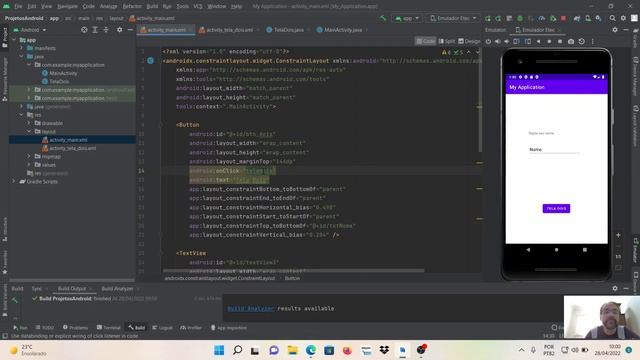
Task: Click emulator volume up icon
Action: (x=498, y=41)
